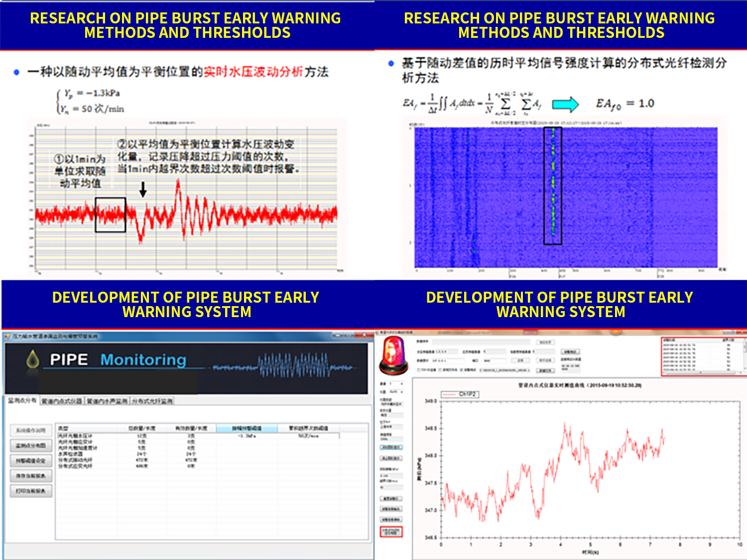The width and height of the screenshot is (747, 560).
Task: Click the black square box on the red waveform
Action: tap(110, 215)
